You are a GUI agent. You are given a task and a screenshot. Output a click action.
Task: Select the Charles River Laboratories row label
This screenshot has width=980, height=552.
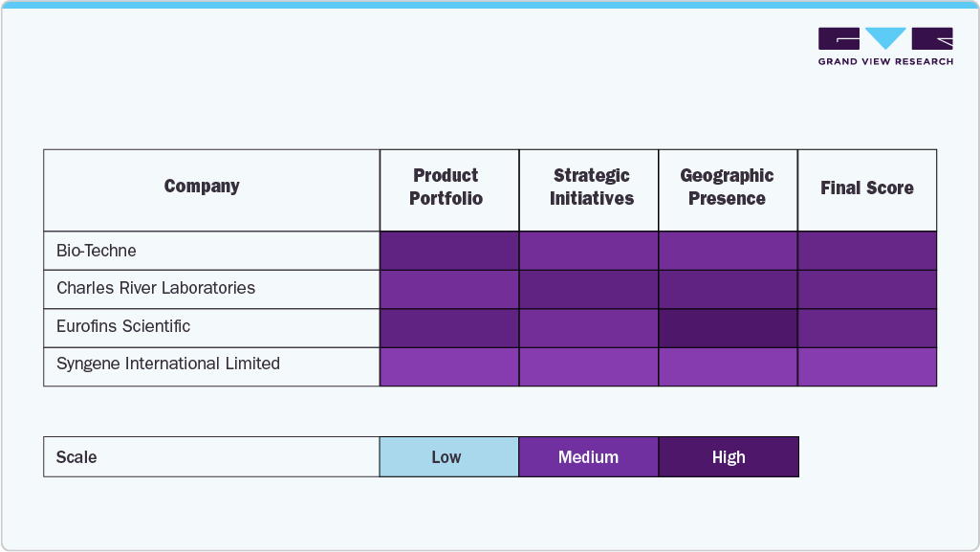(x=156, y=288)
